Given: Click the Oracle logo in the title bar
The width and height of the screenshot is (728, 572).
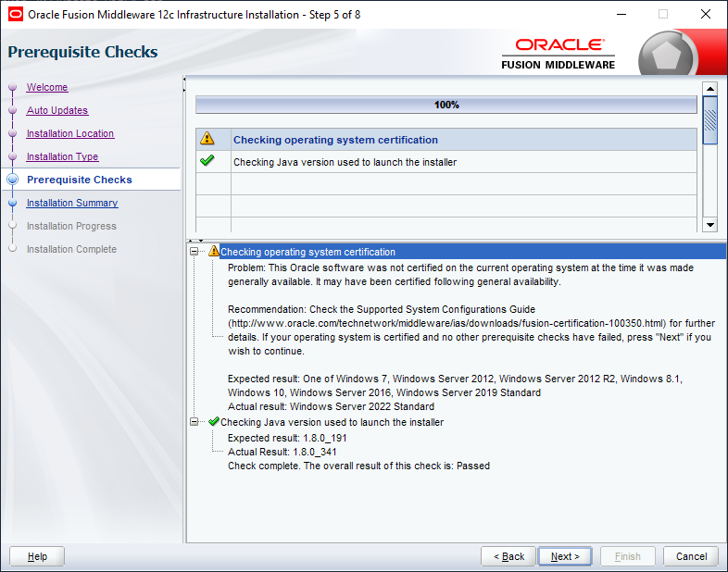Looking at the screenshot, I should point(16,15).
